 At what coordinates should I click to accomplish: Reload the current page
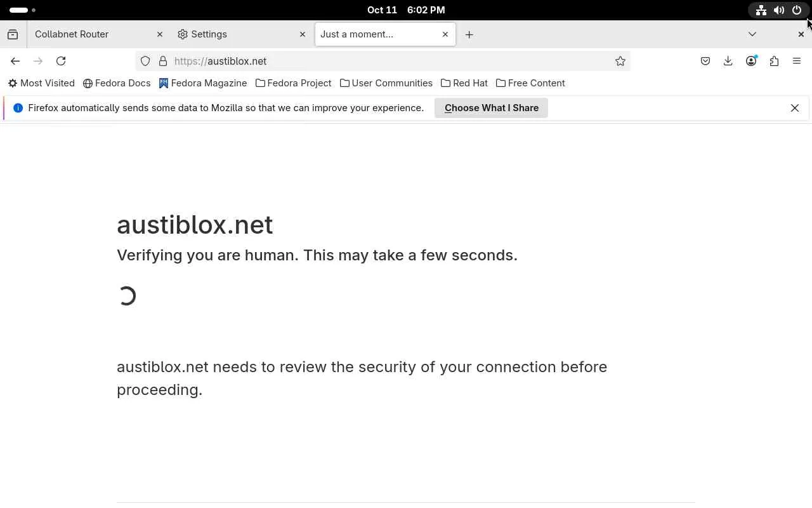(x=61, y=61)
